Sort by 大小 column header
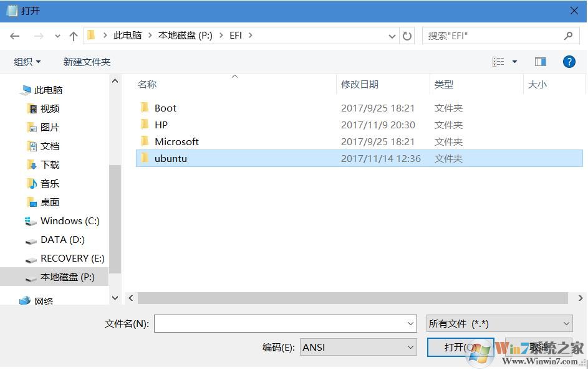This screenshot has width=588, height=370. coord(537,84)
